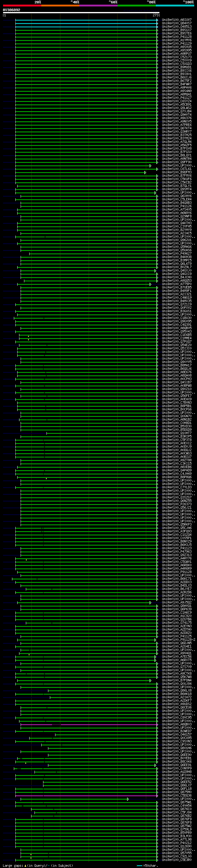Click hit label UniRef100_A7S405
197x868 pixels.
tap(176, 210)
